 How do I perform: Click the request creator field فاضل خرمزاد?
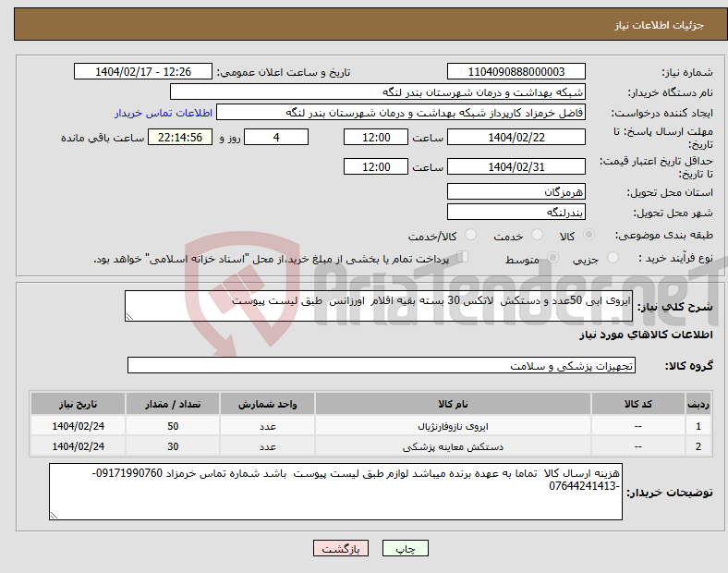(401, 113)
